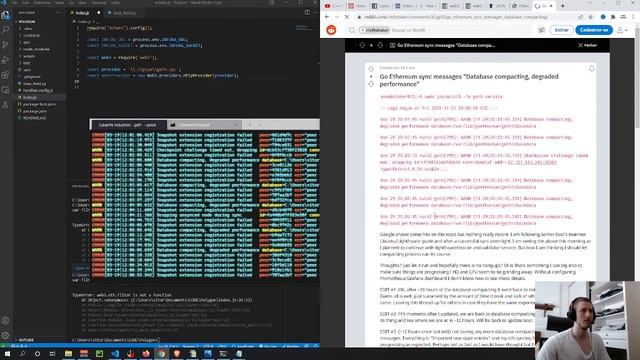Switch to the geth terminal tab
Viewport: 640px width, 360px height.
128,125
